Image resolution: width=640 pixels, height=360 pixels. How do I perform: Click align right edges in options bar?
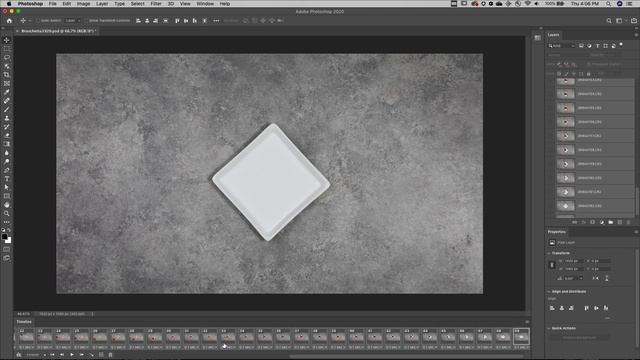pyautogui.click(x=156, y=20)
